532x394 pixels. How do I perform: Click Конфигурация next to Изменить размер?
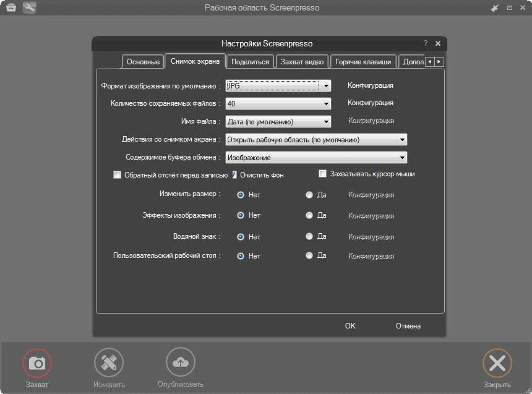tap(371, 195)
